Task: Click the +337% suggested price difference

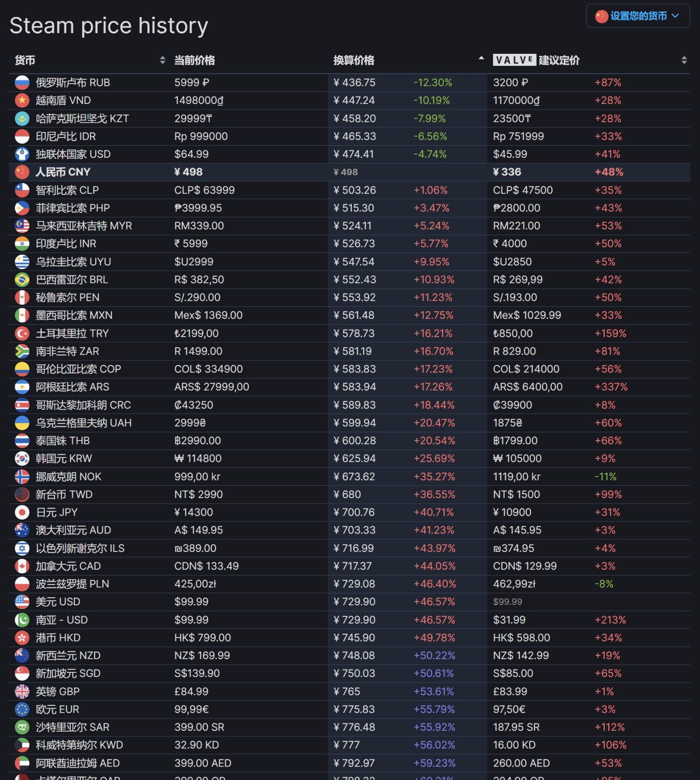Action: point(611,387)
